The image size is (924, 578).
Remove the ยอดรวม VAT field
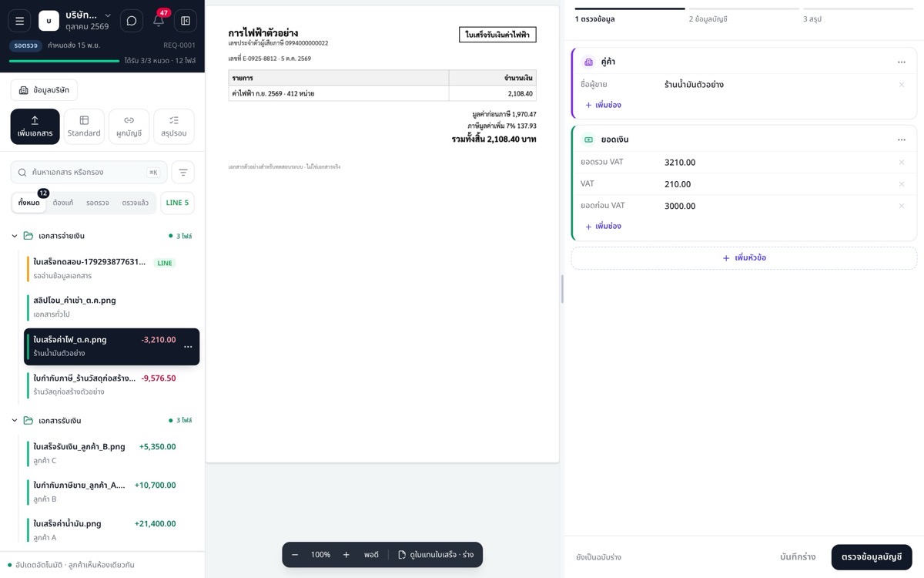902,163
